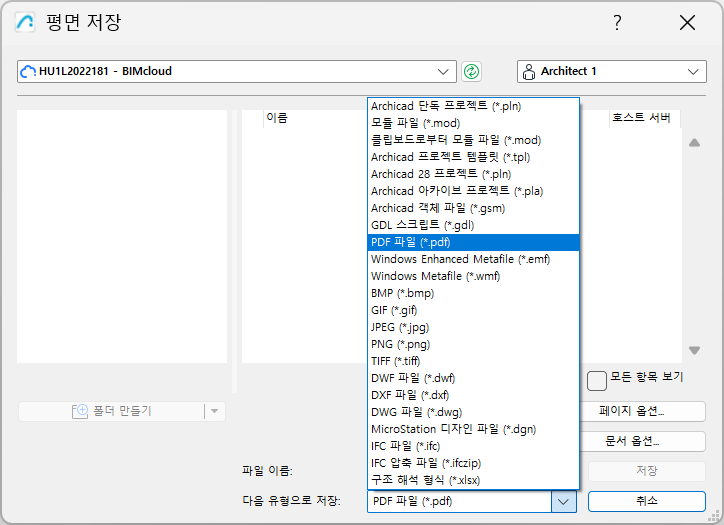This screenshot has width=724, height=525.
Task: Choose DXF 파일 (*.dxf)
Action: coord(473,395)
